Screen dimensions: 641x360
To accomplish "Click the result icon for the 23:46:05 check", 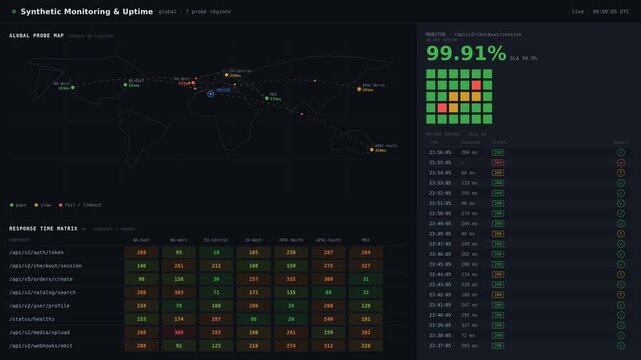I will (x=621, y=254).
